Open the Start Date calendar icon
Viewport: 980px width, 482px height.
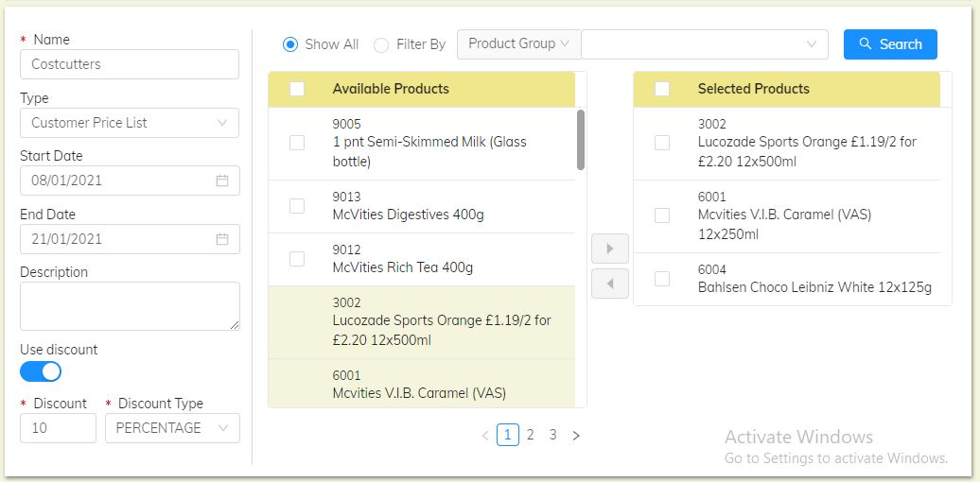pos(222,181)
